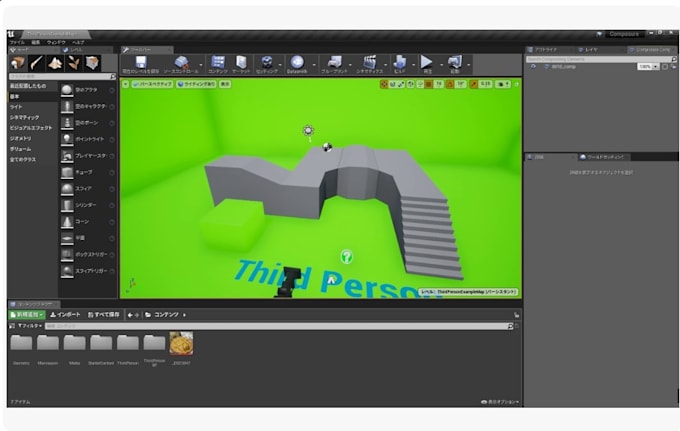
Task: Click the Cube shape icon
Action: tap(67, 172)
